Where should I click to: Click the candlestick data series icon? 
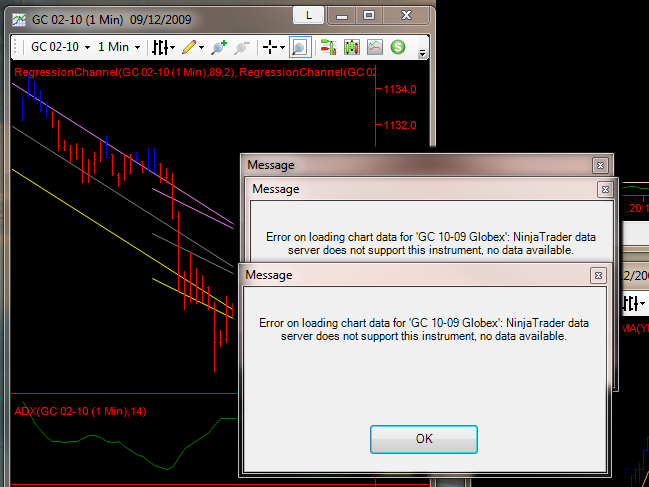pos(352,47)
